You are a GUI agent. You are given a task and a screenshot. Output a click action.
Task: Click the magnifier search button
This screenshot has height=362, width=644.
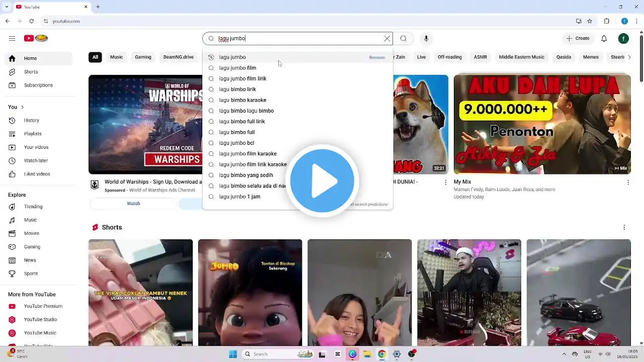tap(404, 39)
